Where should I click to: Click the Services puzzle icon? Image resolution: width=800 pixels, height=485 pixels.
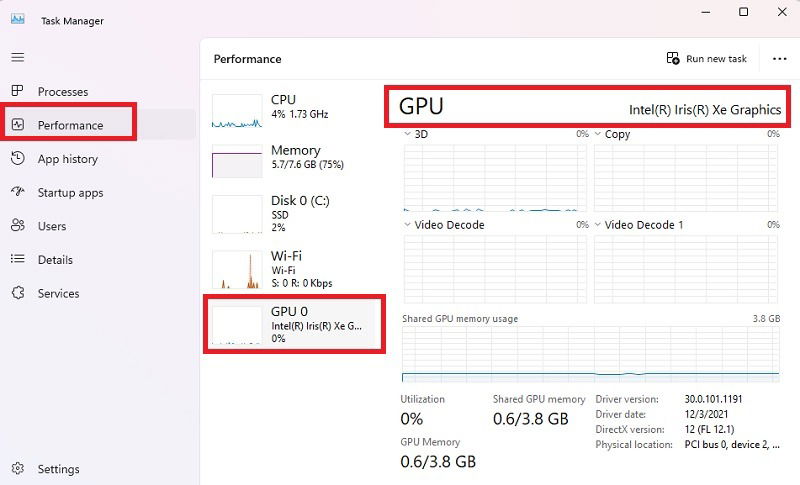pyautogui.click(x=18, y=293)
